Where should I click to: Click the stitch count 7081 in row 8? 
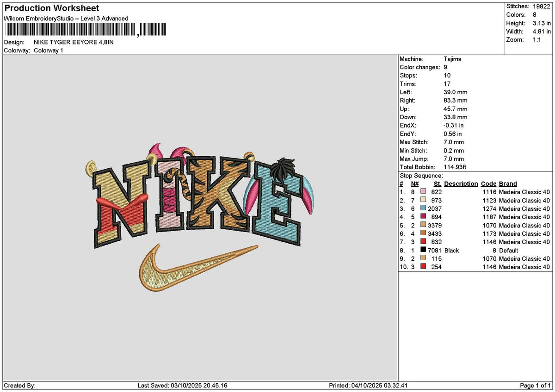point(435,250)
